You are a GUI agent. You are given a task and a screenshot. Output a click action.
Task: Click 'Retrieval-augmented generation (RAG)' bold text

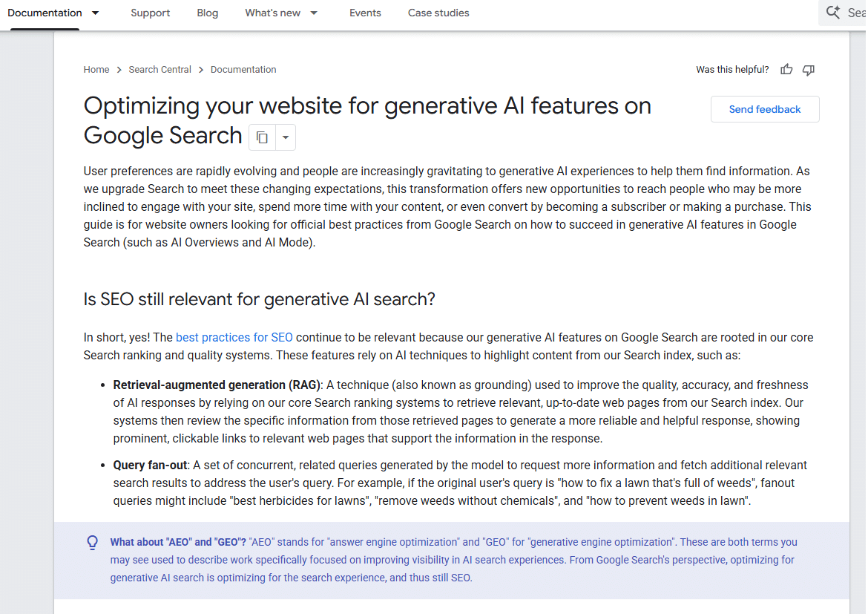pos(217,385)
